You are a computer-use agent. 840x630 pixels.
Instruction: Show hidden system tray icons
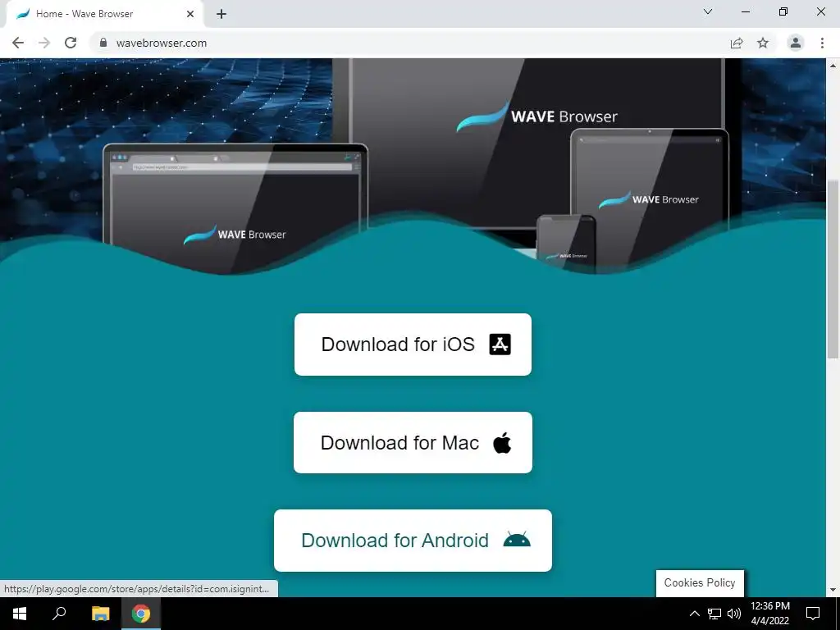coord(694,614)
